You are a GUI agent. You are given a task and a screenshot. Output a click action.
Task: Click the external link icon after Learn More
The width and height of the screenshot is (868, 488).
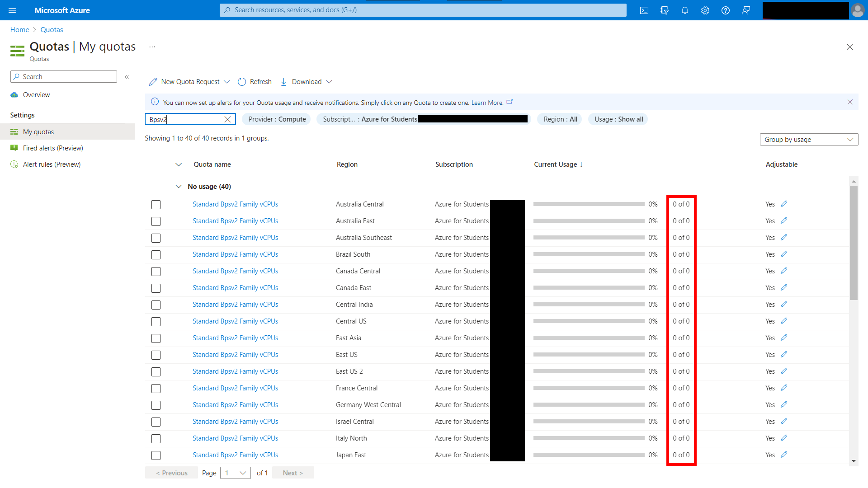coord(509,102)
